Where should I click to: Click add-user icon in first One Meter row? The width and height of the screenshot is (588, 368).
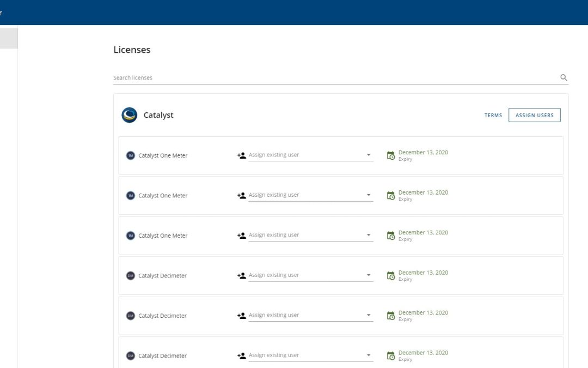point(242,155)
